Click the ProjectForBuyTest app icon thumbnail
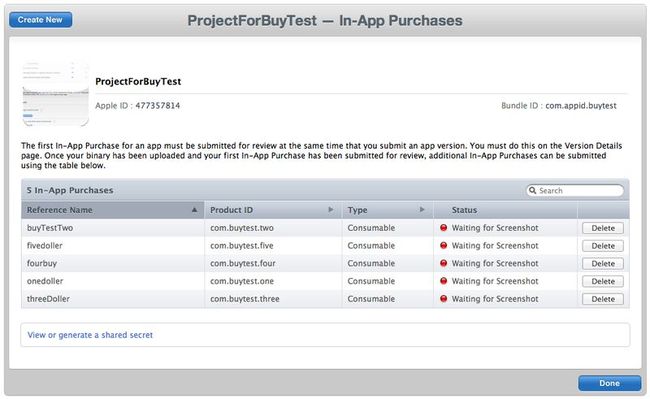This screenshot has height=399, width=650. [55, 94]
